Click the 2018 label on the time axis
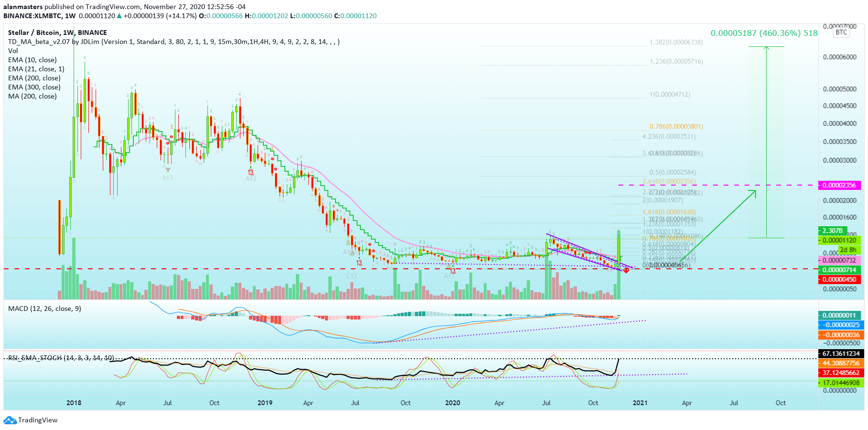The image size is (868, 430). click(74, 403)
